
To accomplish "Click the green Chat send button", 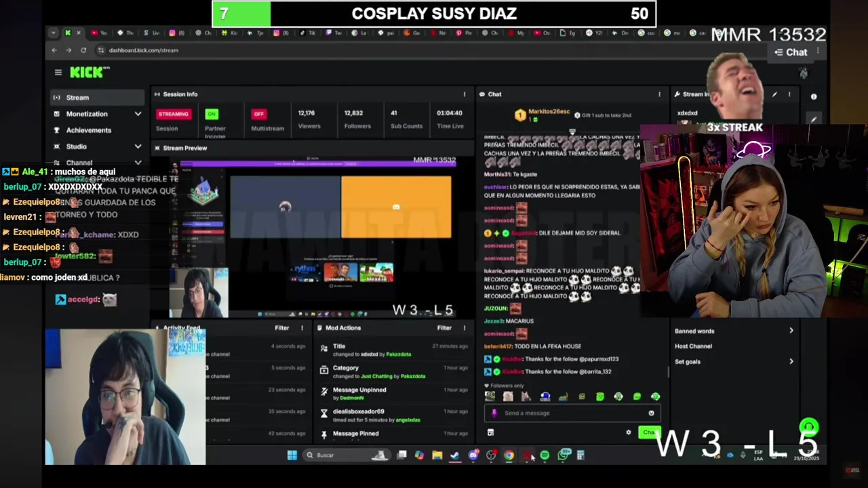I will pyautogui.click(x=649, y=432).
